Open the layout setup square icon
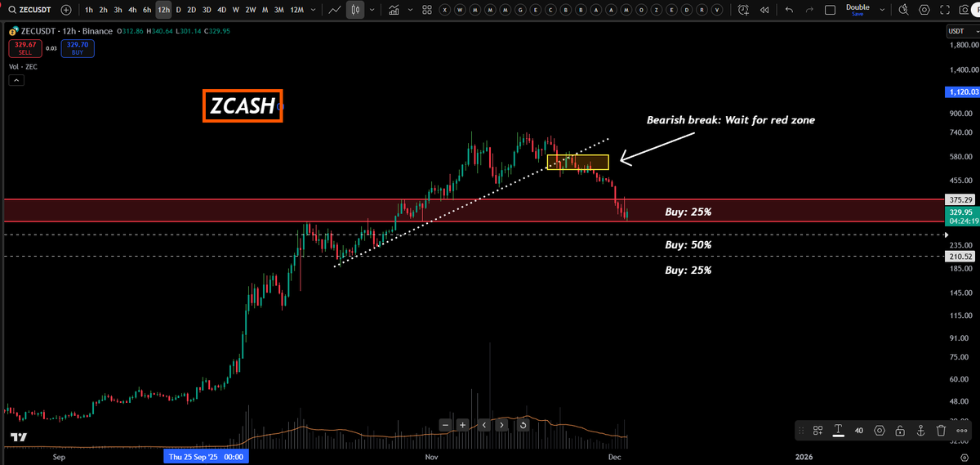The height and width of the screenshot is (465, 980). coord(831,10)
